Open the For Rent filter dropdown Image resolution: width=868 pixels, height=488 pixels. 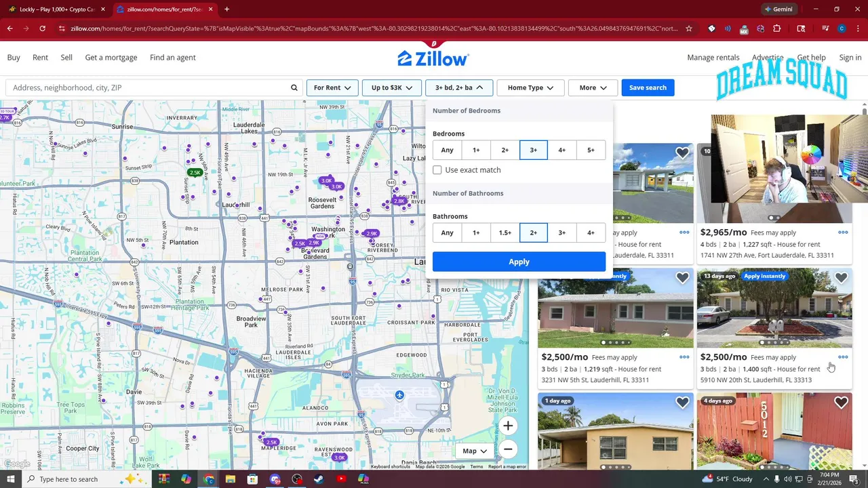[332, 87]
